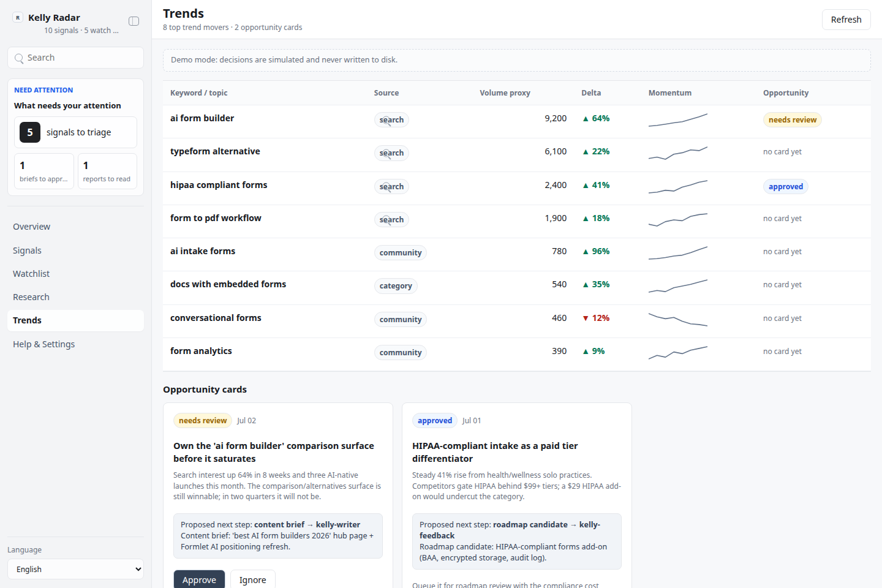Viewport: 882px width, 588px height.
Task: Toggle the sidebar collapse icon
Action: 134,21
